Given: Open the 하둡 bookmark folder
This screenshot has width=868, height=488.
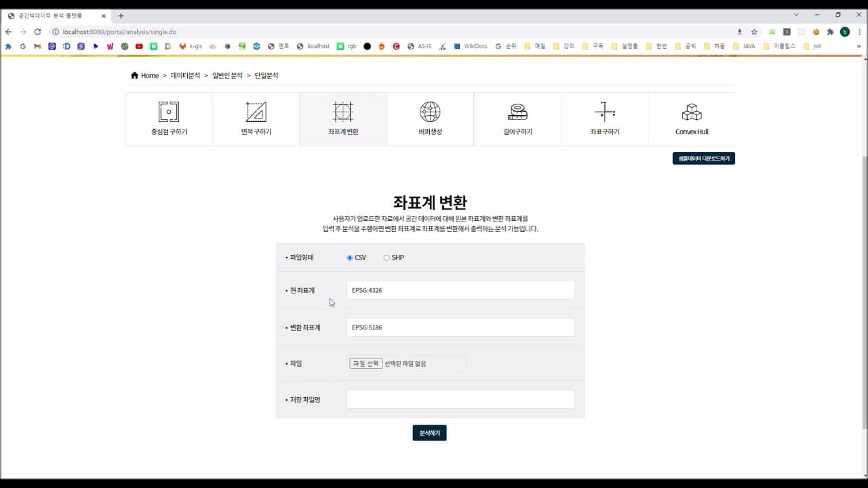Looking at the screenshot, I should coord(715,46).
